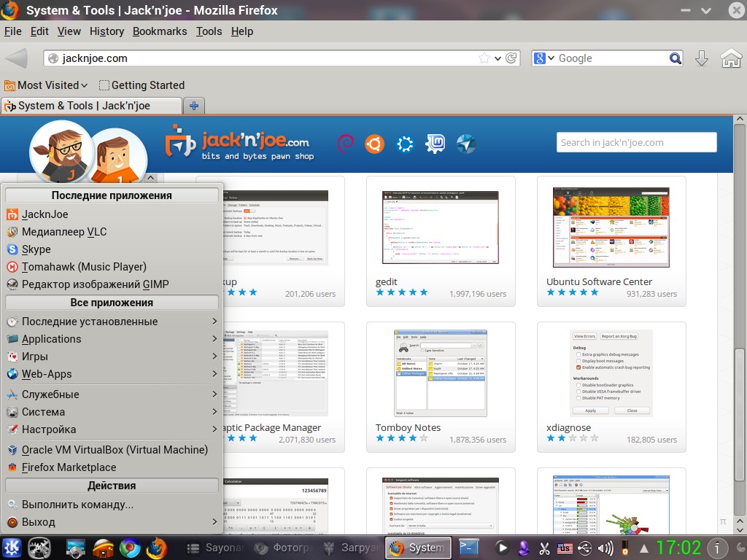Open the system settings gears icon in taskbar
747x560 pixels.
click(x=39, y=548)
